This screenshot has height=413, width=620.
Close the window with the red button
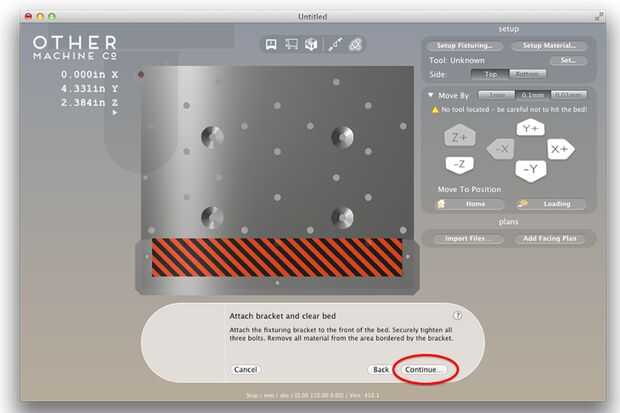(x=28, y=17)
